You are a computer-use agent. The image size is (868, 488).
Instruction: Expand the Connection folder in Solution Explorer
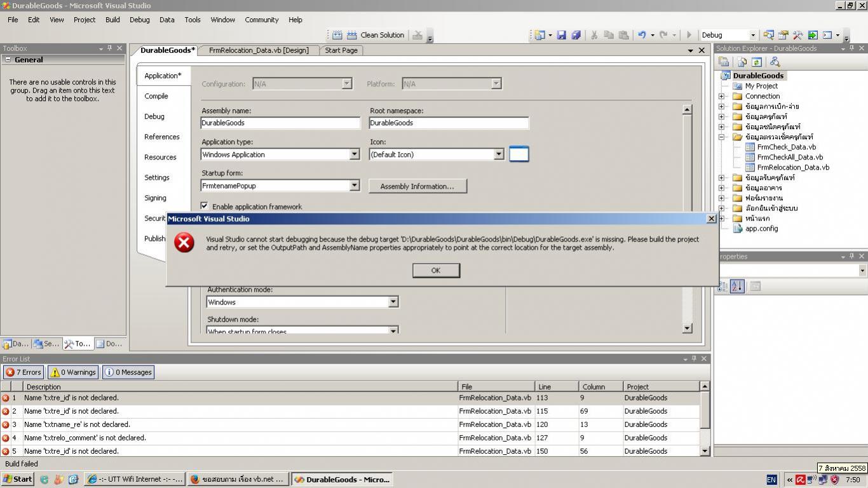(x=721, y=96)
